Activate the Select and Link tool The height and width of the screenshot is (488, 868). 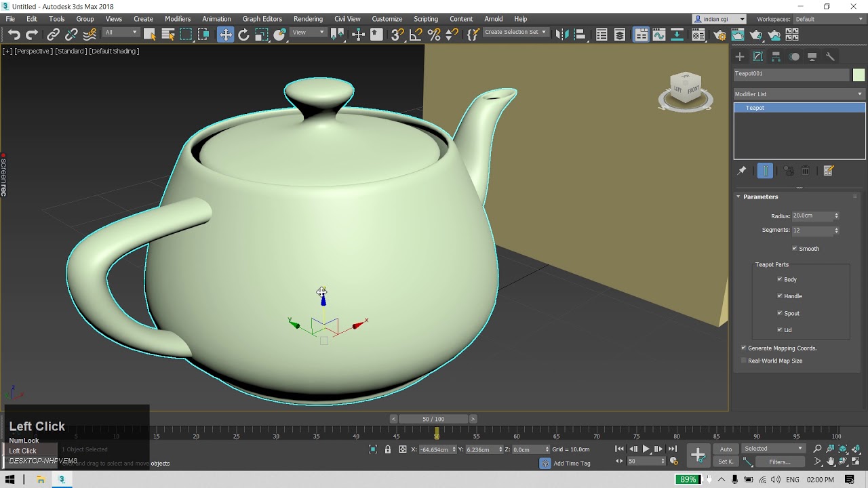[x=53, y=35]
